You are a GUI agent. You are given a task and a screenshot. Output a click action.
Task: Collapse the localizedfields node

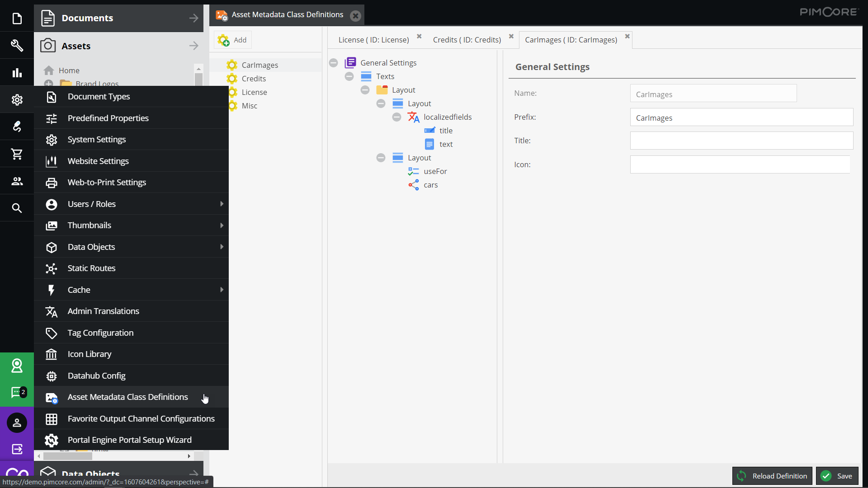point(396,117)
